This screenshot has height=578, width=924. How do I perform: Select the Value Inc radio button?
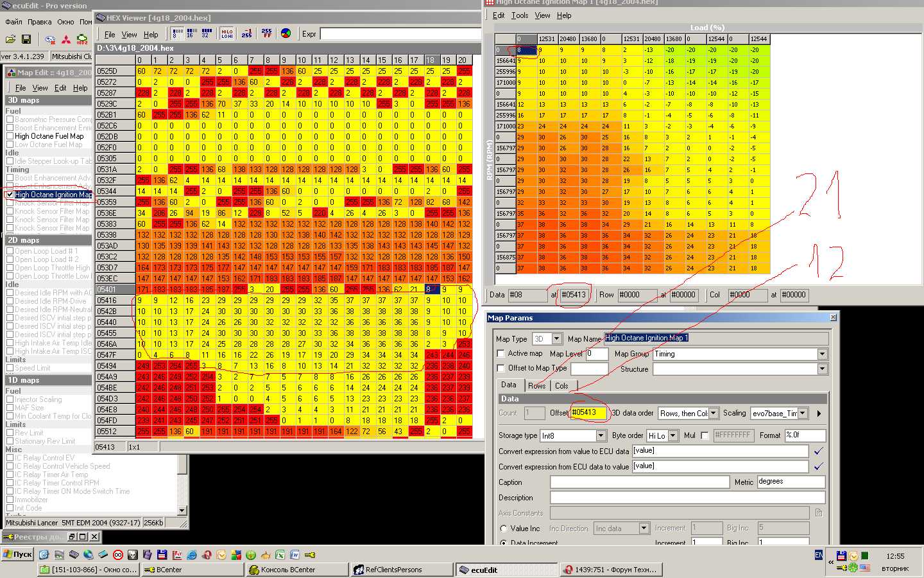(504, 529)
